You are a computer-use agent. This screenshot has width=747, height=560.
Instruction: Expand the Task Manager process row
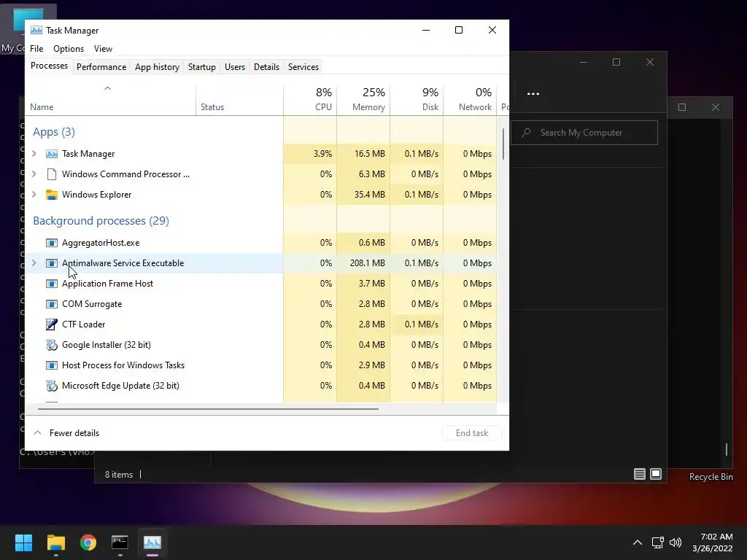click(34, 154)
